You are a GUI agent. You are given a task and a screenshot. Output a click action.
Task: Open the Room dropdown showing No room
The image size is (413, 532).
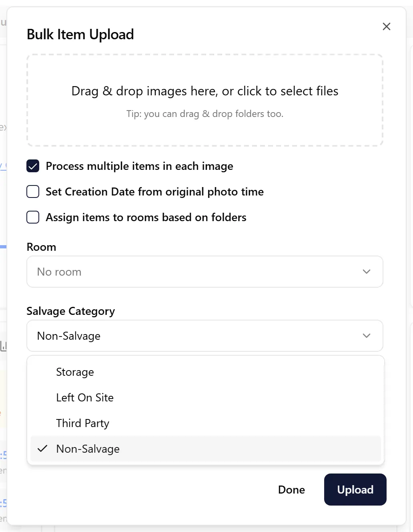(205, 272)
